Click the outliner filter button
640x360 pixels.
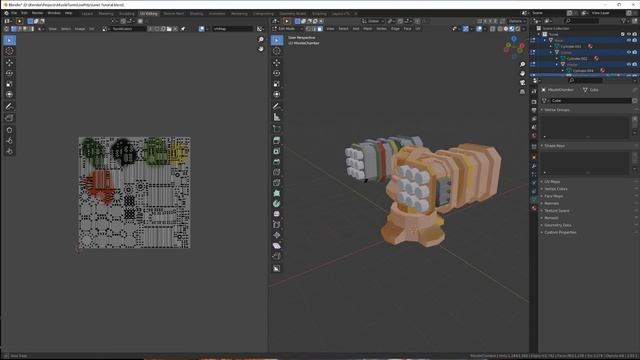624,21
